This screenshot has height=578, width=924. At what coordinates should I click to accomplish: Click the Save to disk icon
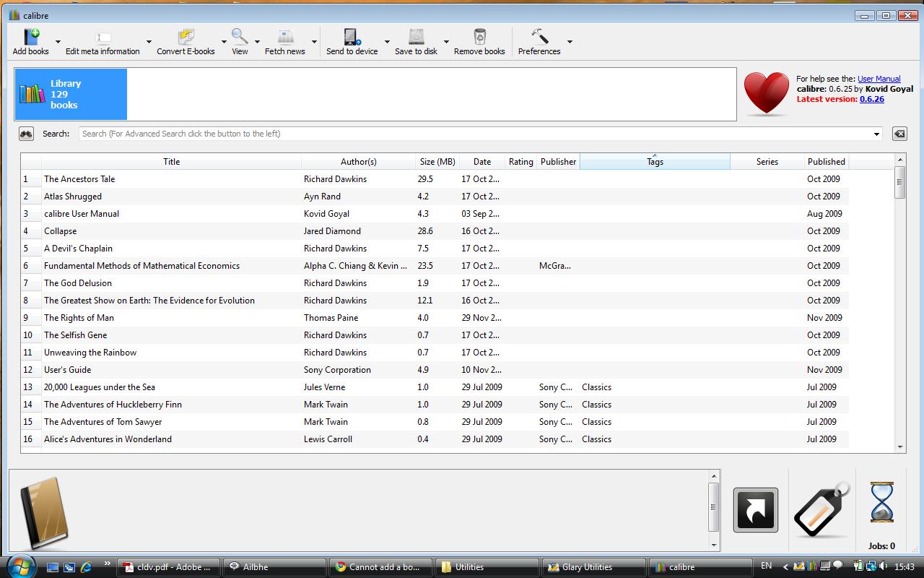(x=416, y=37)
